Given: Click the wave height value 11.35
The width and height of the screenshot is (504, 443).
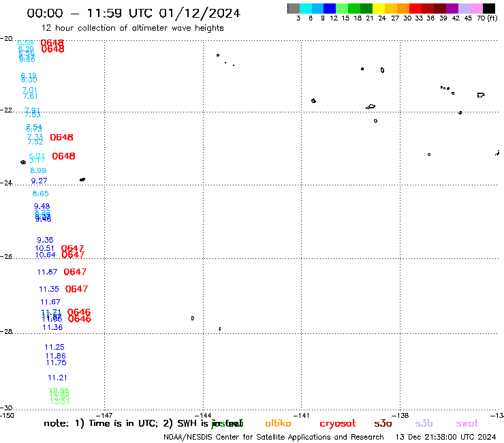Looking at the screenshot, I should (49, 289).
